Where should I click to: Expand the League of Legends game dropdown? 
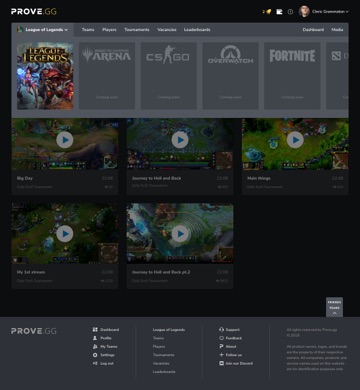[x=43, y=30]
